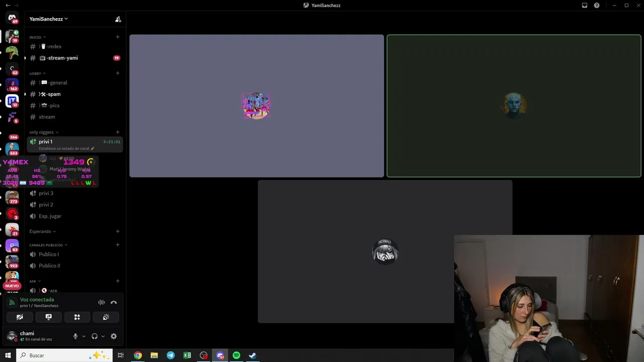Image resolution: width=644 pixels, height=362 pixels.
Task: Open the plain stream channel
Action: [74, 117]
